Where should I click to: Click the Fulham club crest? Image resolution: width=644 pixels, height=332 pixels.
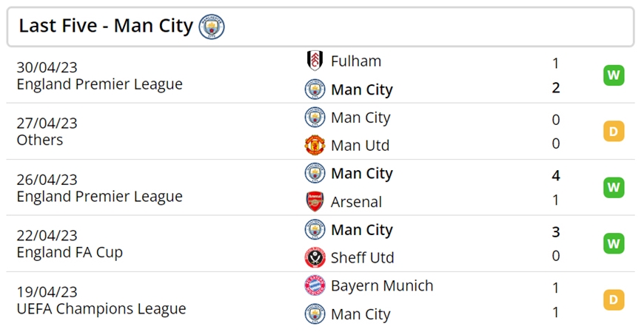pyautogui.click(x=315, y=61)
